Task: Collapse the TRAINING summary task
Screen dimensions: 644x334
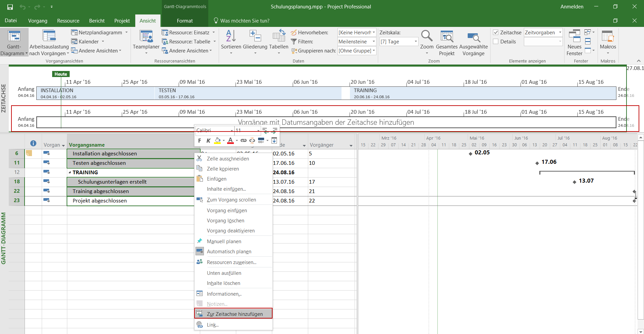Action: pos(70,173)
